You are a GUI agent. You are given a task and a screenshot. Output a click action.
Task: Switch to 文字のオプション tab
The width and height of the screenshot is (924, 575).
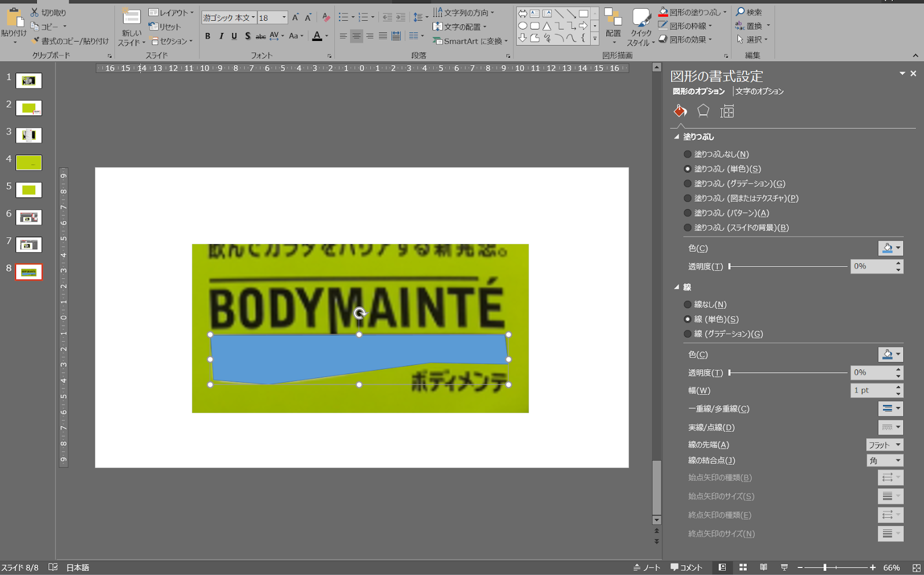click(x=759, y=91)
